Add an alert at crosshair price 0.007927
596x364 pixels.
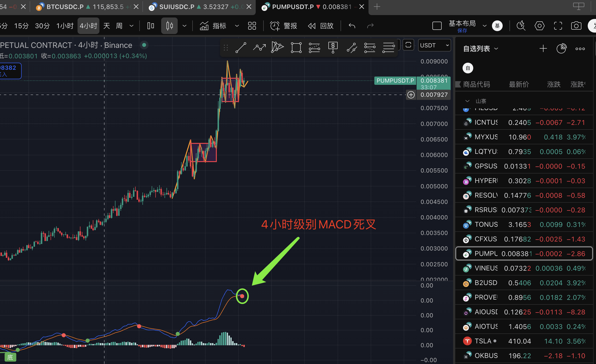point(411,95)
